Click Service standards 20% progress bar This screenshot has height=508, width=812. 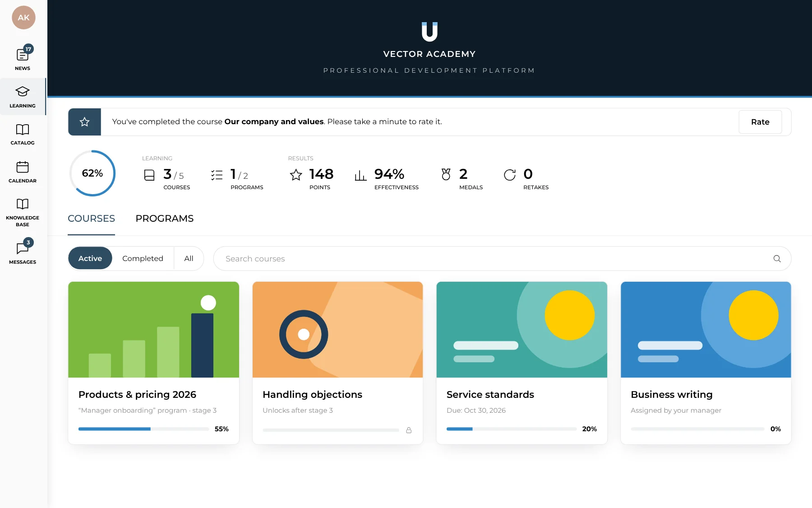[512, 429]
